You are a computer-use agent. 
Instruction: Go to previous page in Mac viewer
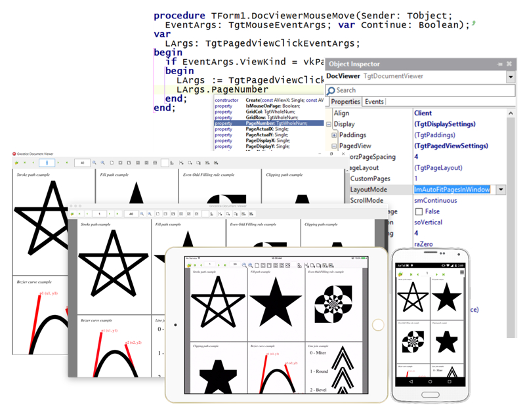click(x=87, y=214)
